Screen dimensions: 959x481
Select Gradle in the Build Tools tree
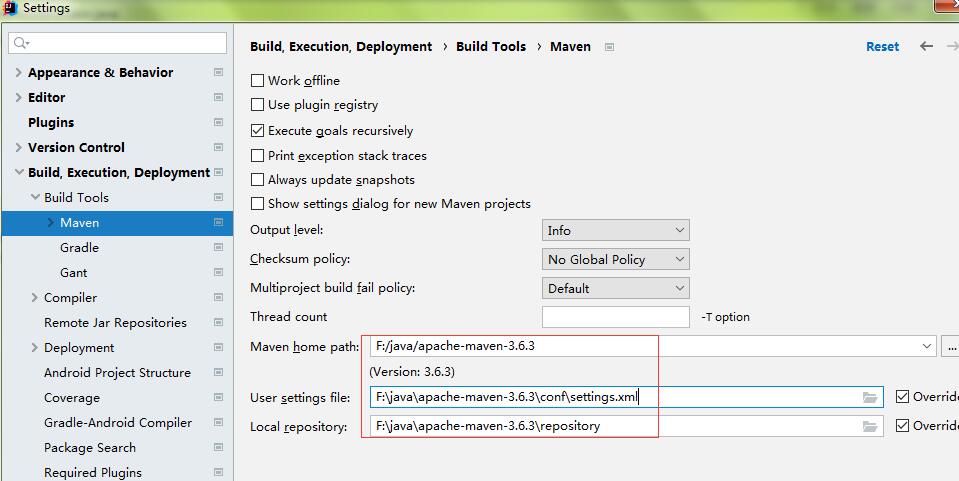tap(79, 247)
